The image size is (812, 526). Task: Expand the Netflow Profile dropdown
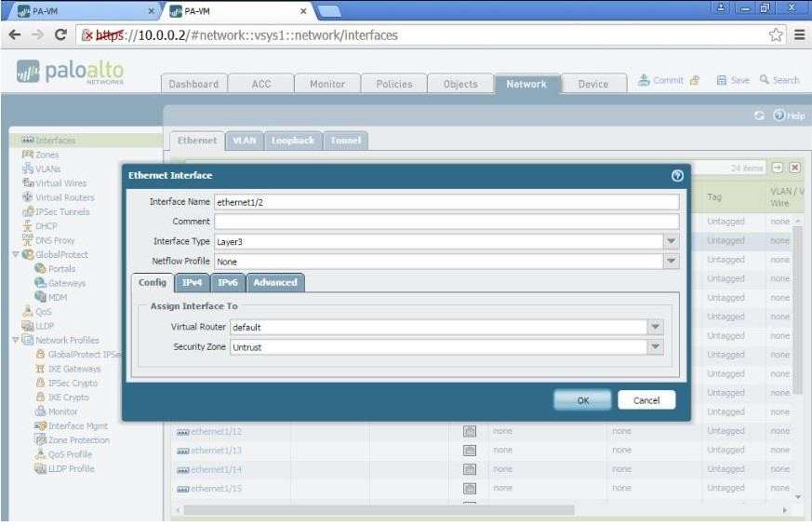672,263
